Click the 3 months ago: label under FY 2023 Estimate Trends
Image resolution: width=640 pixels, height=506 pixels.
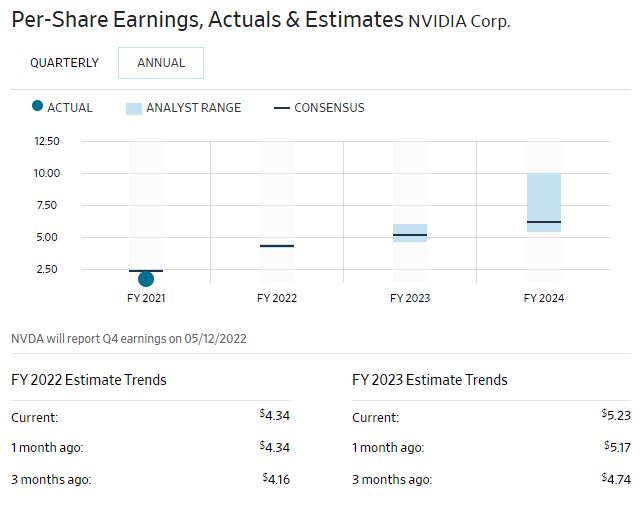coord(392,479)
